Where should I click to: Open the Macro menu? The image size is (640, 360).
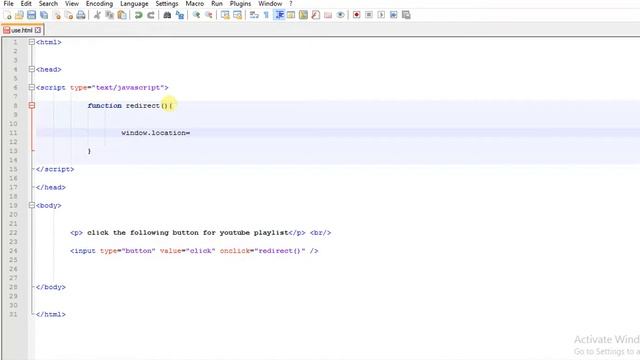click(x=195, y=4)
